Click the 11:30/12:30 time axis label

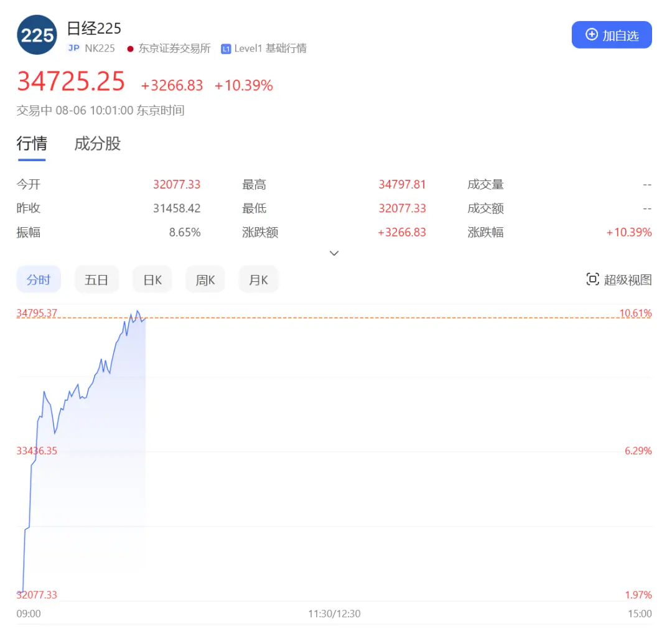click(x=334, y=614)
